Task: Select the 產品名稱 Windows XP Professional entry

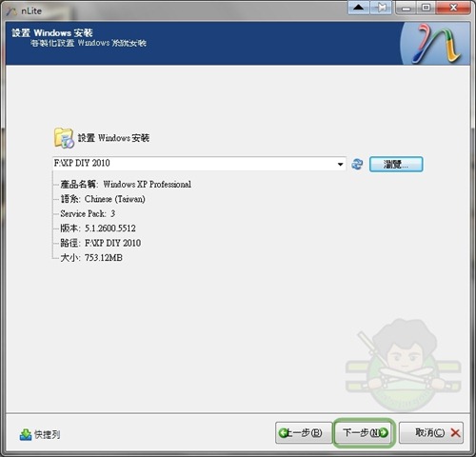Action: point(126,184)
